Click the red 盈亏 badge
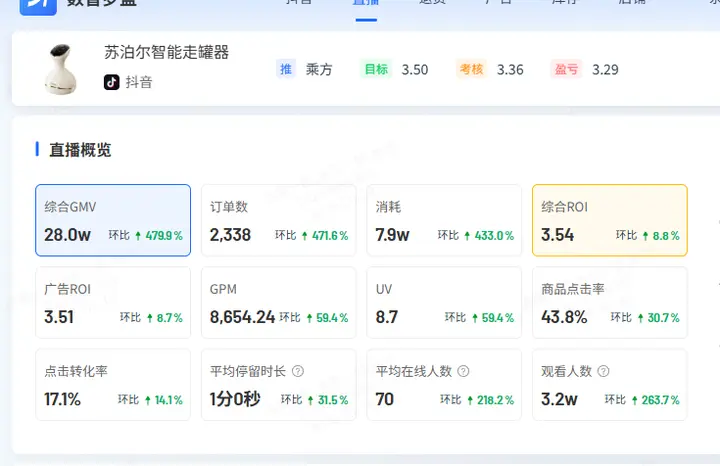This screenshot has width=720, height=466. pos(566,69)
